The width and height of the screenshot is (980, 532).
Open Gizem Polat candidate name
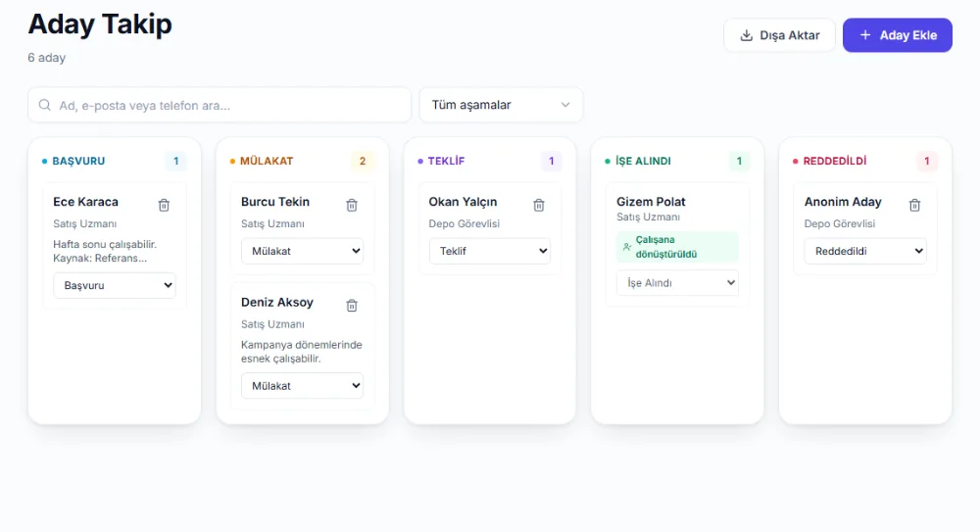pyautogui.click(x=651, y=202)
